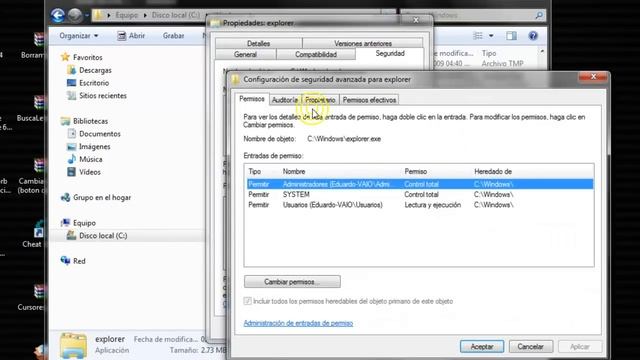
Task: Switch to the Permisos tab
Action: point(252,99)
